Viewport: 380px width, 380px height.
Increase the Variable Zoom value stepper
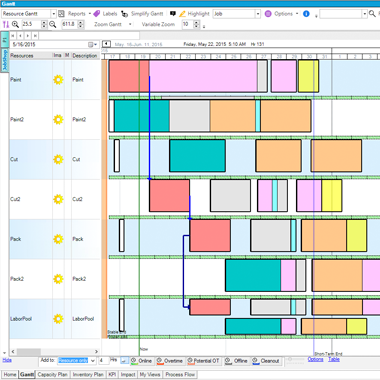(x=196, y=22)
